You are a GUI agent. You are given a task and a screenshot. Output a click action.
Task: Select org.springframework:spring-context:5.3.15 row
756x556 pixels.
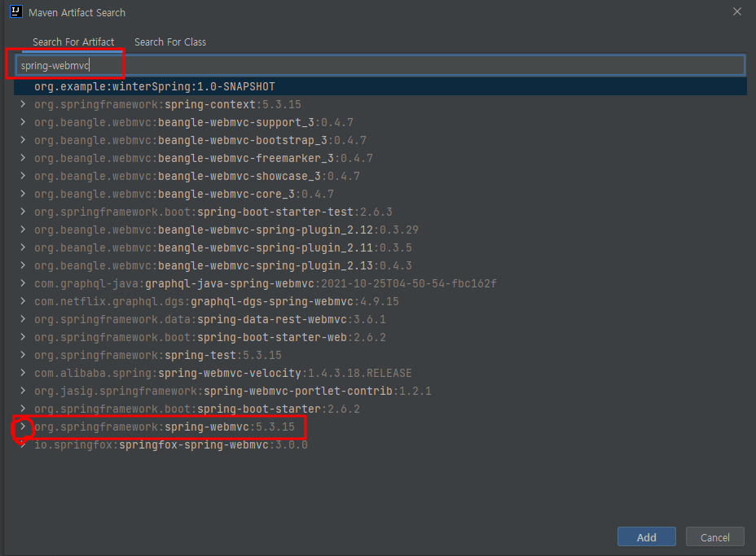point(380,104)
